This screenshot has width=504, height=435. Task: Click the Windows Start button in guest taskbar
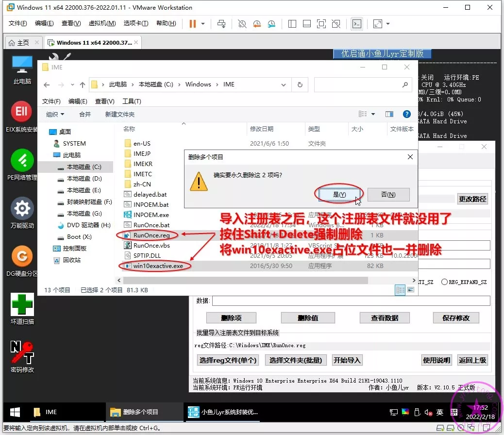point(15,412)
